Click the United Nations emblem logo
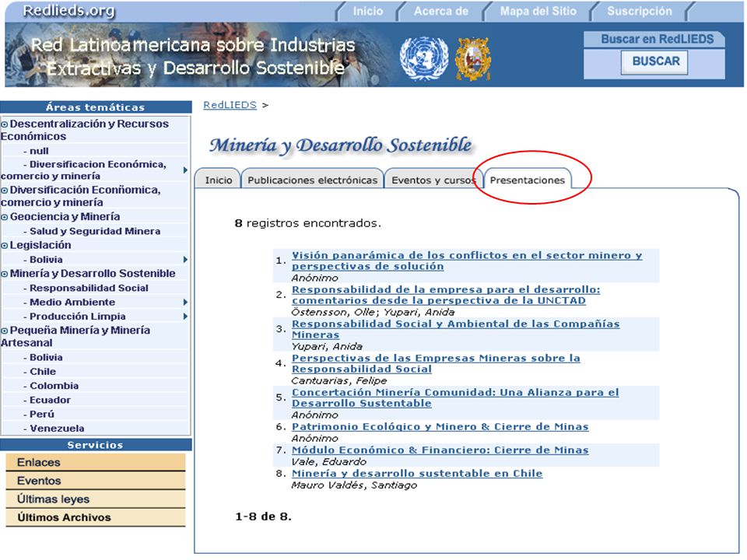Viewport: 747px width, 560px height. point(423,58)
